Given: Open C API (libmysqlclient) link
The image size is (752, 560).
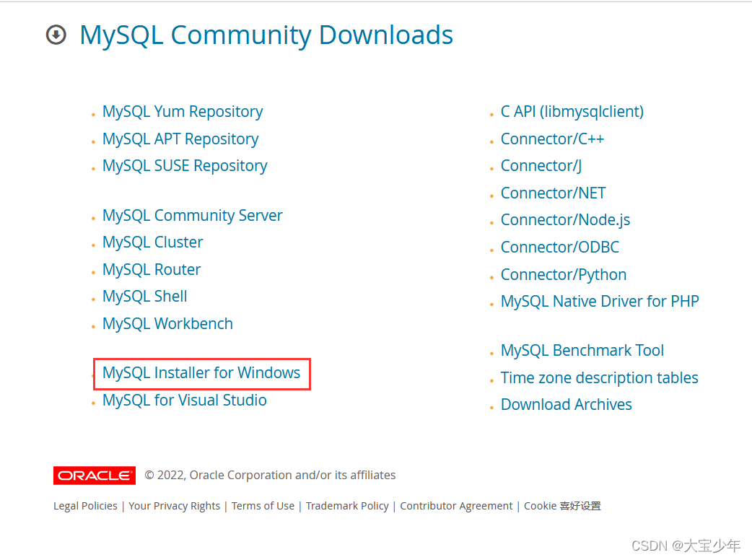Looking at the screenshot, I should click(x=572, y=112).
